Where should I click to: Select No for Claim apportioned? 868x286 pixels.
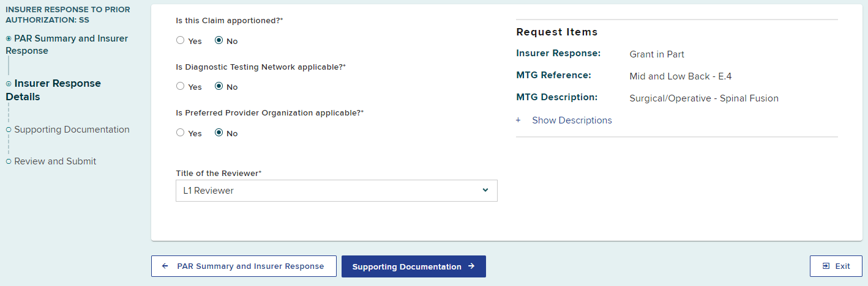[x=219, y=40]
